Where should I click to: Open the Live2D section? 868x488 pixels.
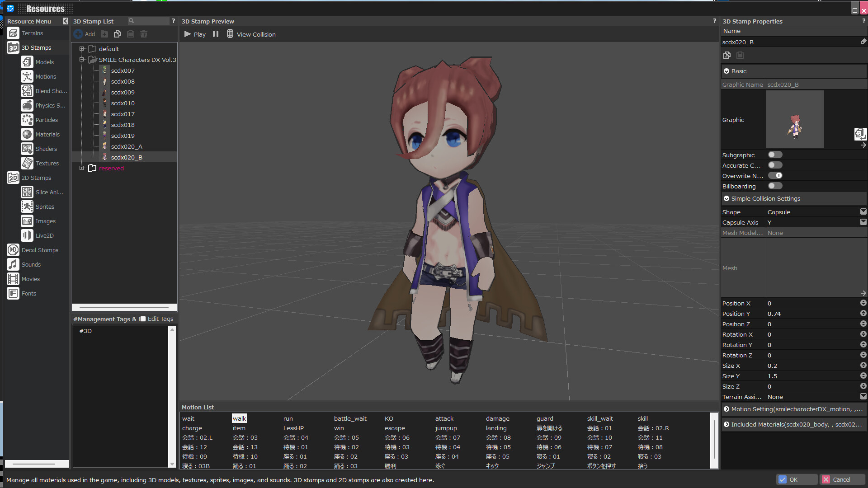[38, 236]
